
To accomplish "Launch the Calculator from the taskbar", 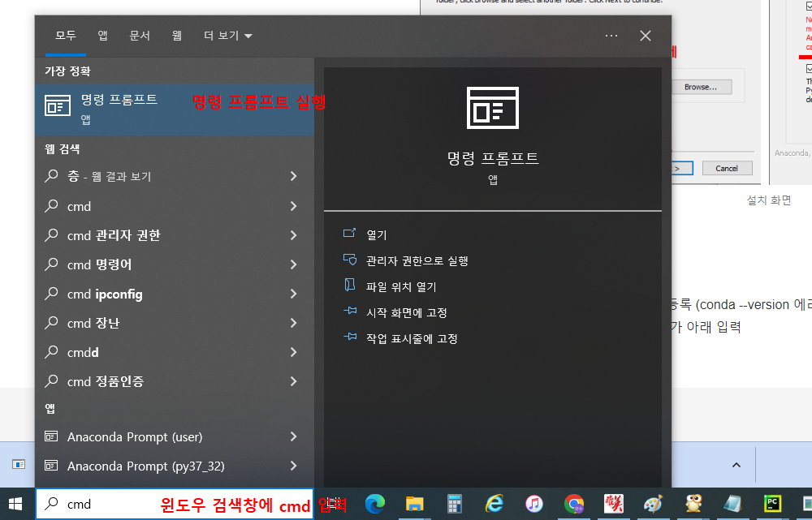I will [x=454, y=504].
